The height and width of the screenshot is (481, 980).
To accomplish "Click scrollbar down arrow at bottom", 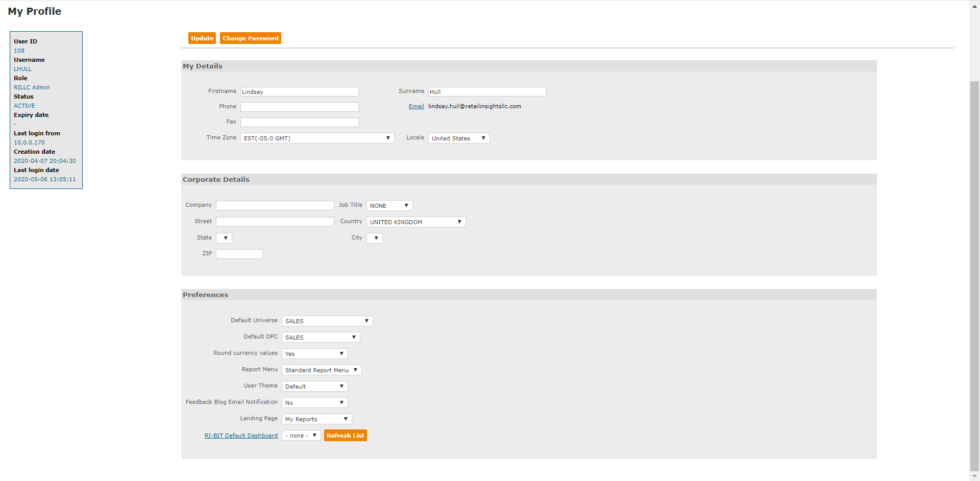I will click(x=975, y=476).
